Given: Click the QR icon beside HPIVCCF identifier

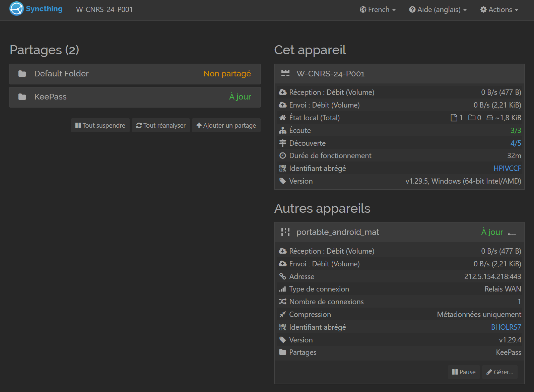Looking at the screenshot, I should 283,168.
